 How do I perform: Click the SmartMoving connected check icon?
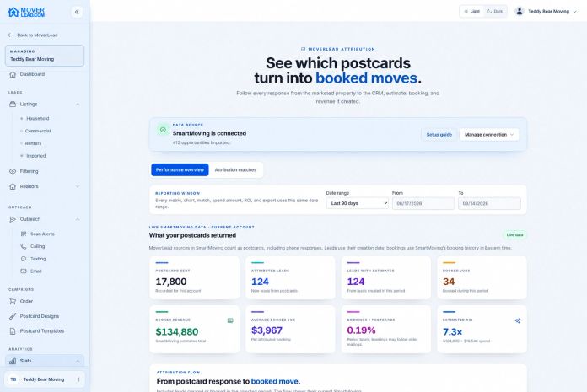coord(163,130)
